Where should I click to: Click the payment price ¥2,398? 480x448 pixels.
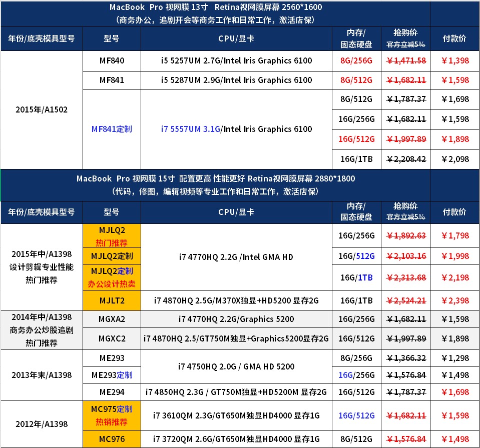pos(455,300)
